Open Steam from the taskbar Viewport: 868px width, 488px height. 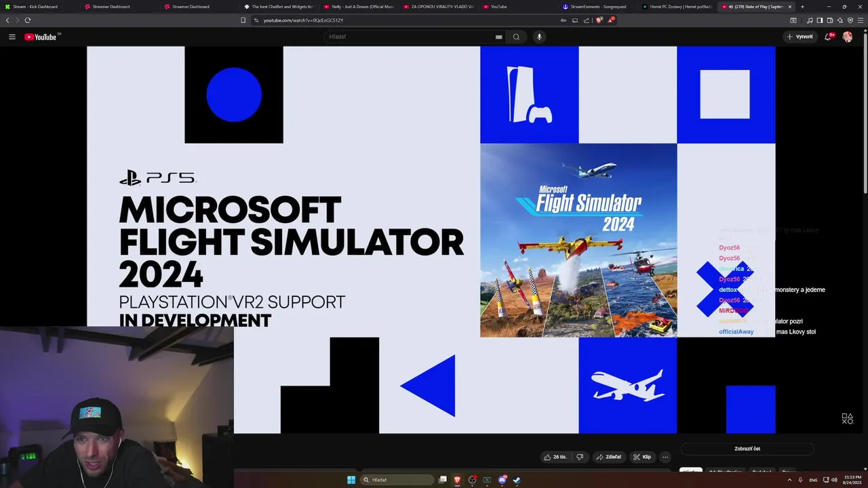coord(517,480)
